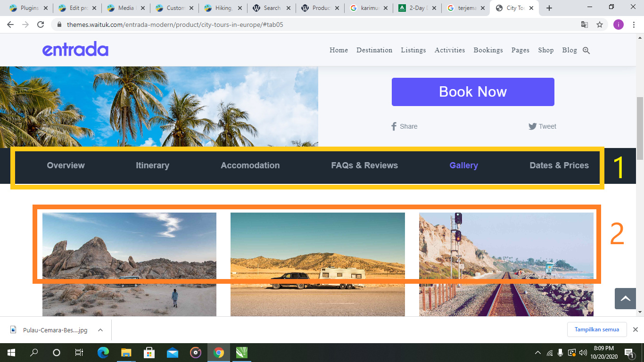Share on Facebook via Share link

(x=404, y=126)
